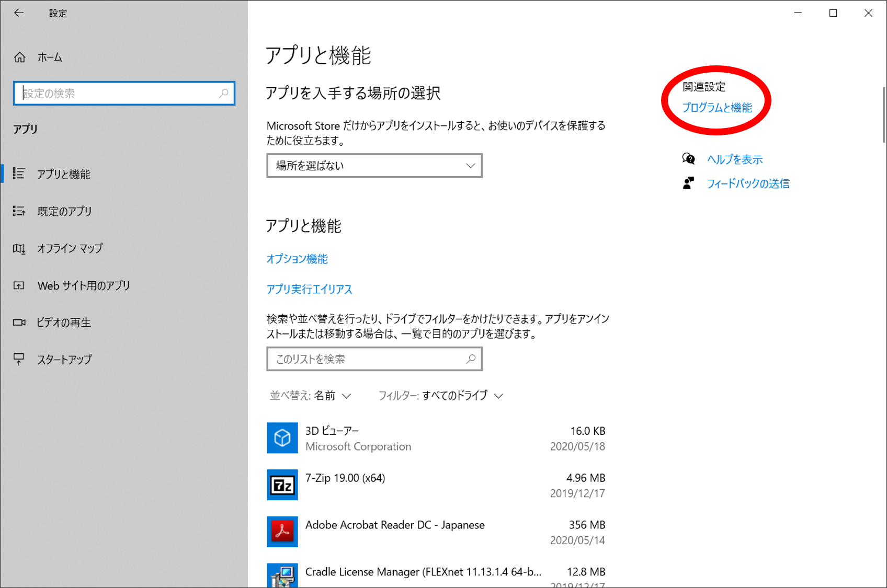Click the 2020/05/14 install date
Viewport: 887px width, 588px height.
coord(577,540)
